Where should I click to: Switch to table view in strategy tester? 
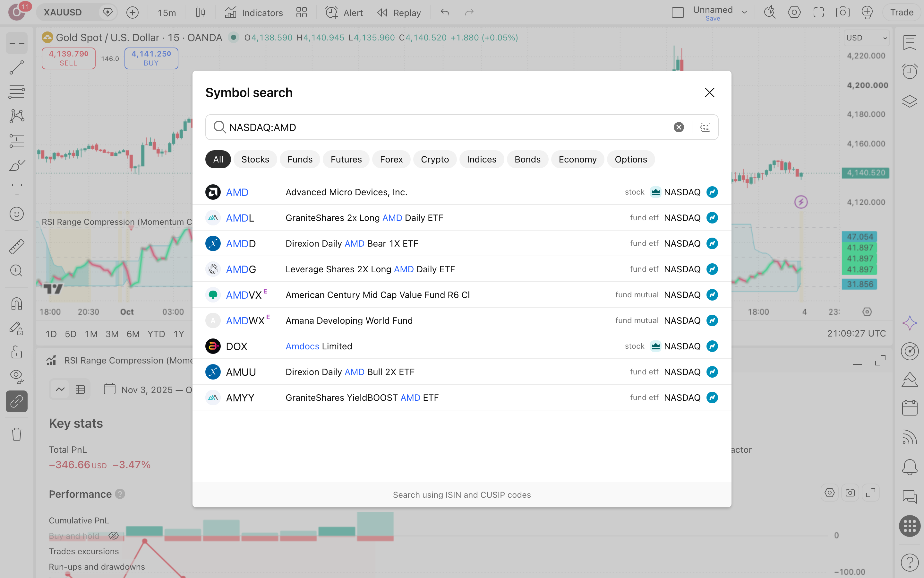(80, 390)
